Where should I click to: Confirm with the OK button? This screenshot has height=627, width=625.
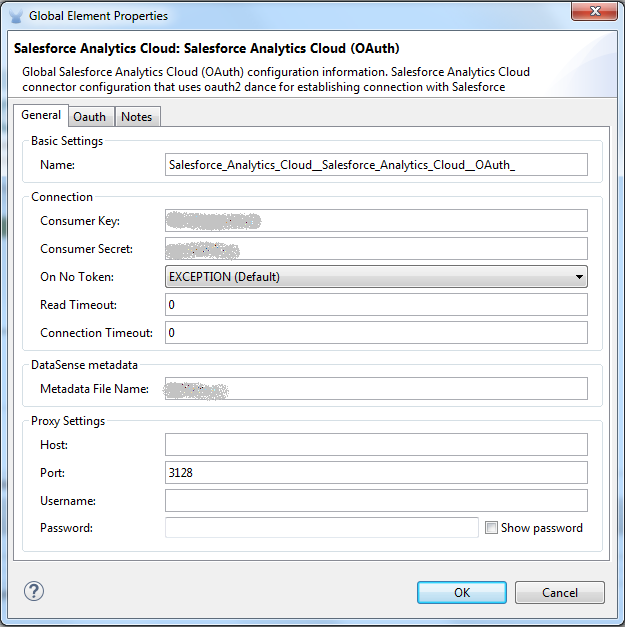point(462,592)
